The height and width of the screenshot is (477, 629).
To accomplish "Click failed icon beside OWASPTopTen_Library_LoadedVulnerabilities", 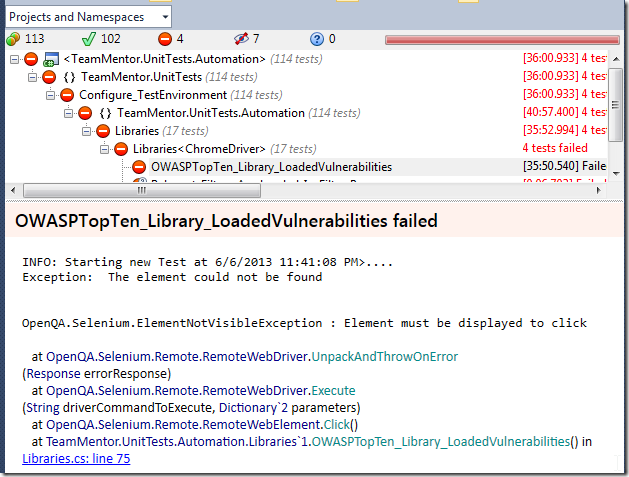I will point(139,167).
